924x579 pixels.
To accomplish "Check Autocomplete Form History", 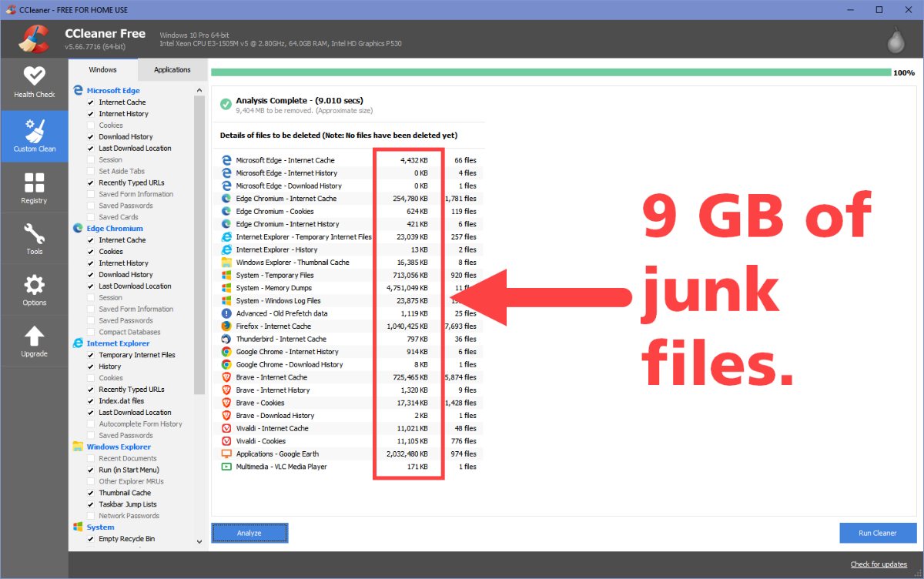I will pos(91,423).
